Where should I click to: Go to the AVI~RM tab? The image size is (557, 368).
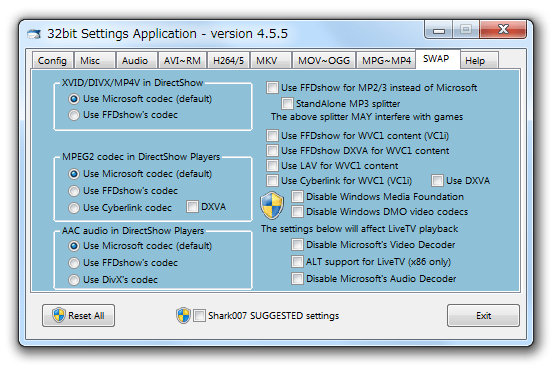tap(183, 61)
